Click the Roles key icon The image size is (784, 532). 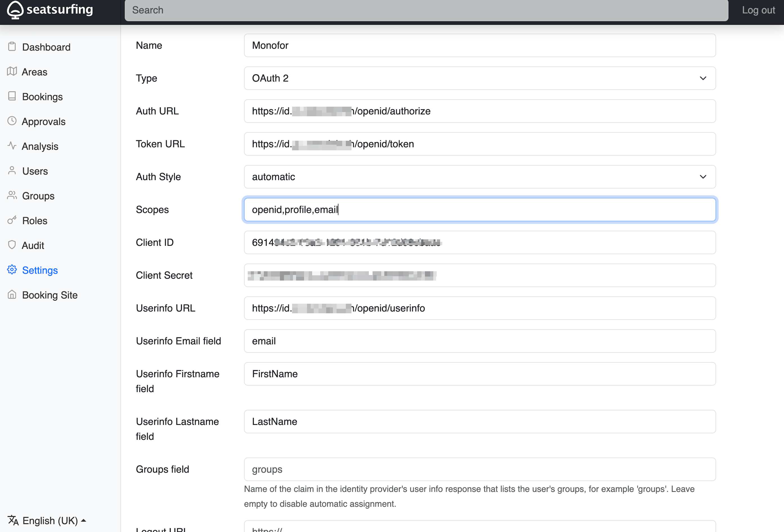coord(12,220)
